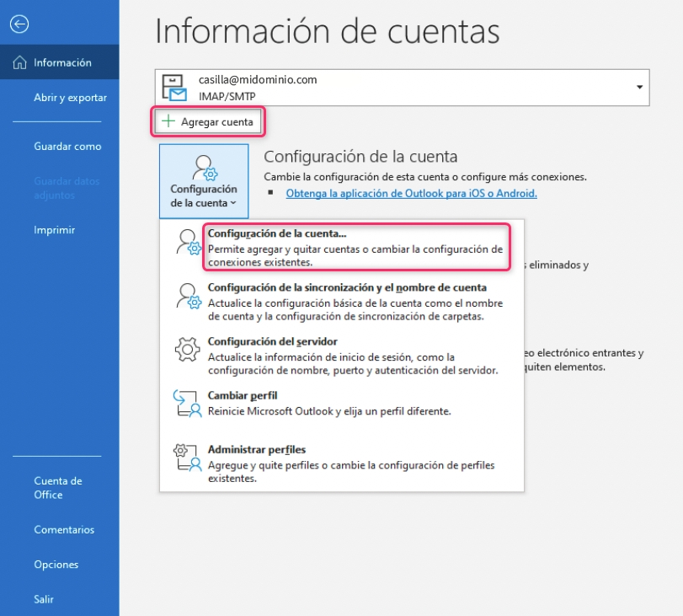
Task: Open Cuenta de Office page
Action: point(58,488)
